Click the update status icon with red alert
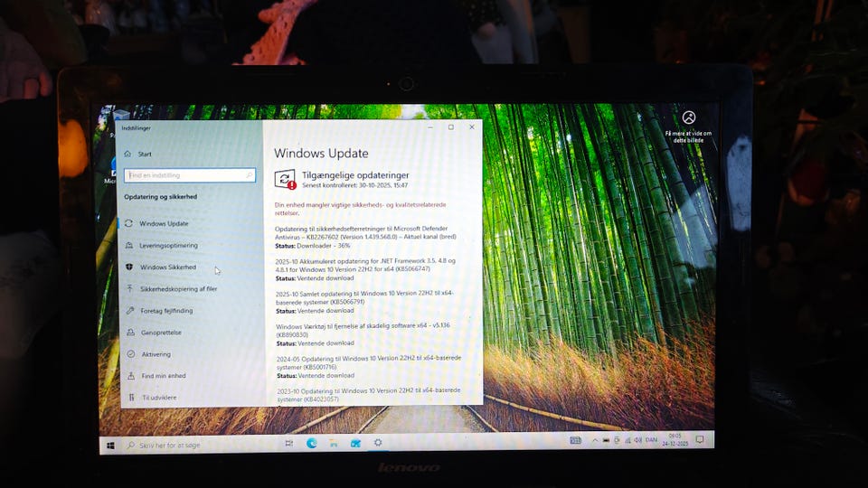This screenshot has height=488, width=868. pyautogui.click(x=285, y=179)
